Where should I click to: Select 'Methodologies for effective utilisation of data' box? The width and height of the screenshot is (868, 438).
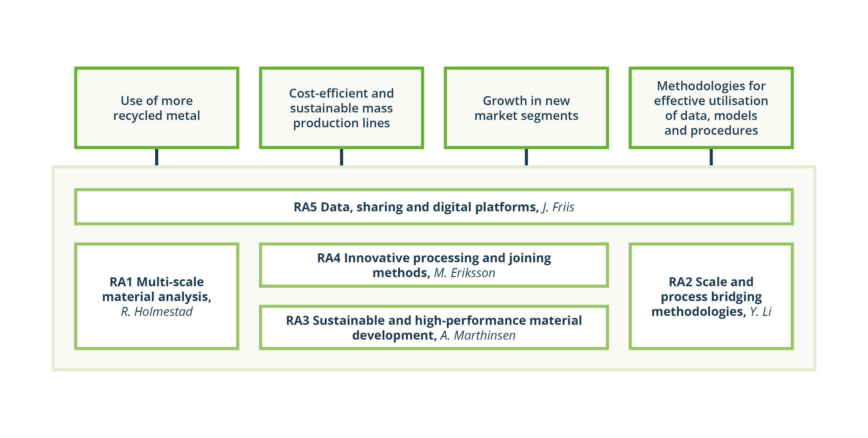coord(711,108)
